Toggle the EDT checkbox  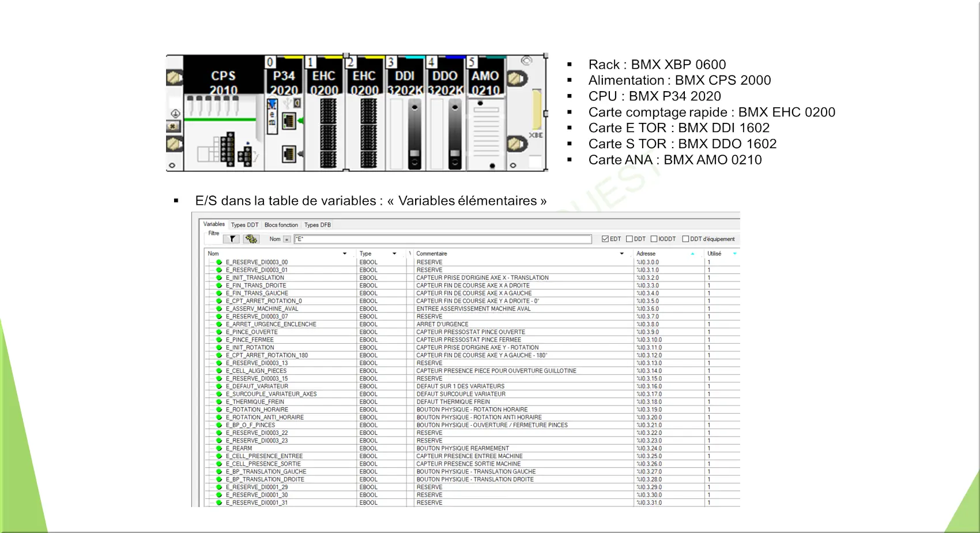tap(605, 239)
